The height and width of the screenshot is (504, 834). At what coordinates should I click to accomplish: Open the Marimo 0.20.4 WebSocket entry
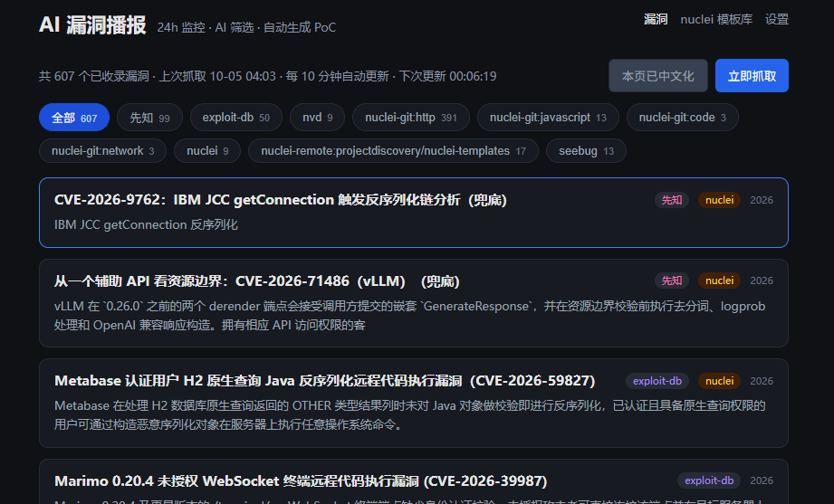tap(413, 481)
